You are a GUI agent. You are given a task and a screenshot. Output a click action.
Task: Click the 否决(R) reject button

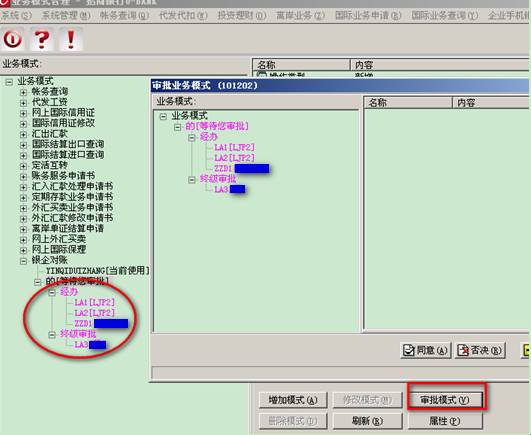[480, 350]
